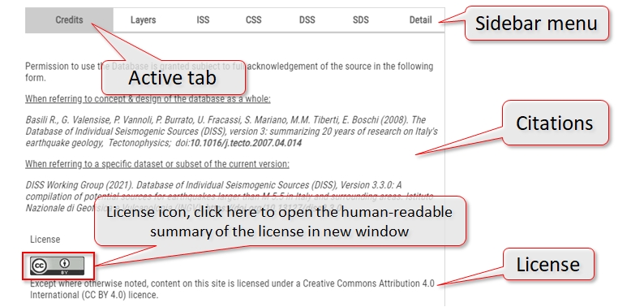This screenshot has width=644, height=307.
Task: Click the Creative Commons BY license icon
Action: pos(57,266)
